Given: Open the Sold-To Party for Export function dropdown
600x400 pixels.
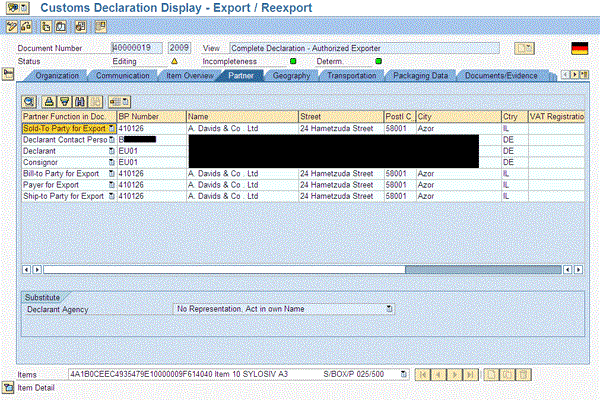Looking at the screenshot, I should (x=111, y=129).
